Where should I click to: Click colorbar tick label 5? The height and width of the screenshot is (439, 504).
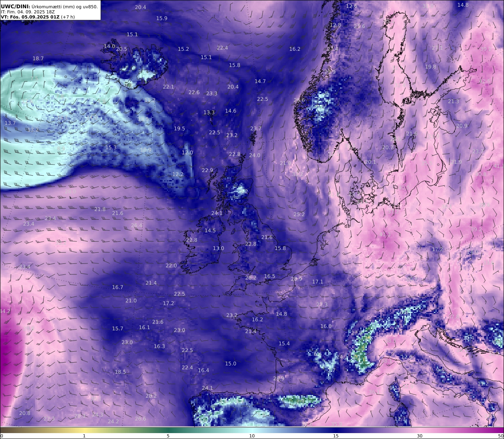coord(168,436)
